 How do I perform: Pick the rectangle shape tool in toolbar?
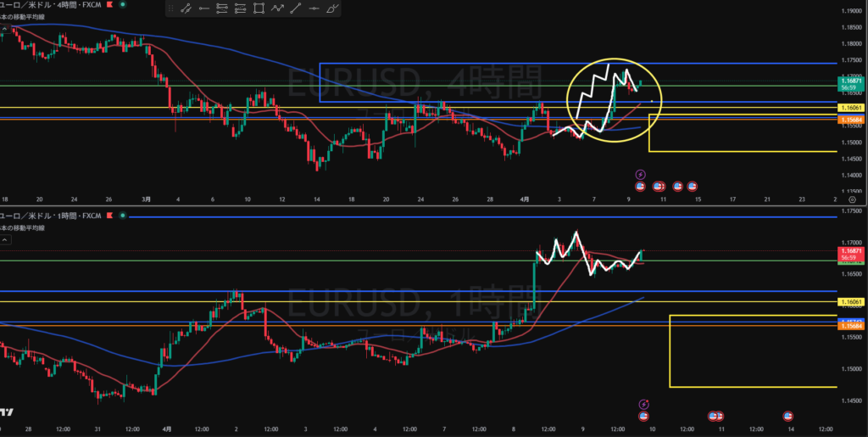point(259,9)
